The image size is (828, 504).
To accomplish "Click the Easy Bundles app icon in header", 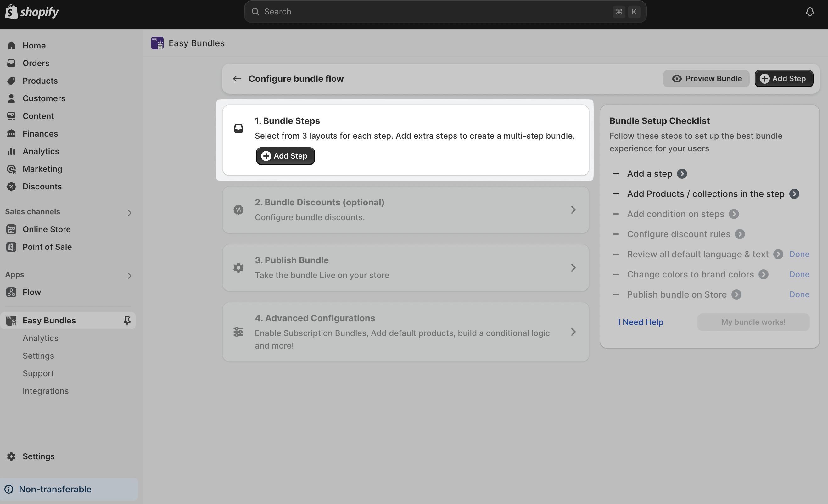I will pyautogui.click(x=157, y=43).
